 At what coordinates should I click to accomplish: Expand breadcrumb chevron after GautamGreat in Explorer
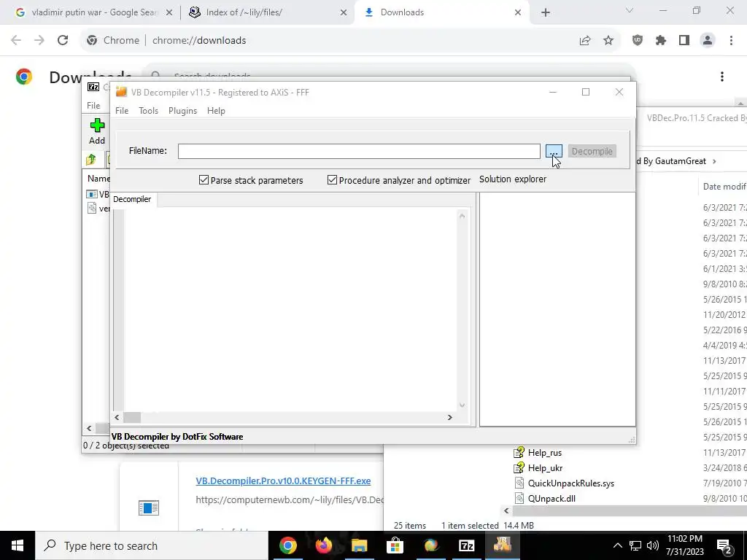[x=714, y=161]
